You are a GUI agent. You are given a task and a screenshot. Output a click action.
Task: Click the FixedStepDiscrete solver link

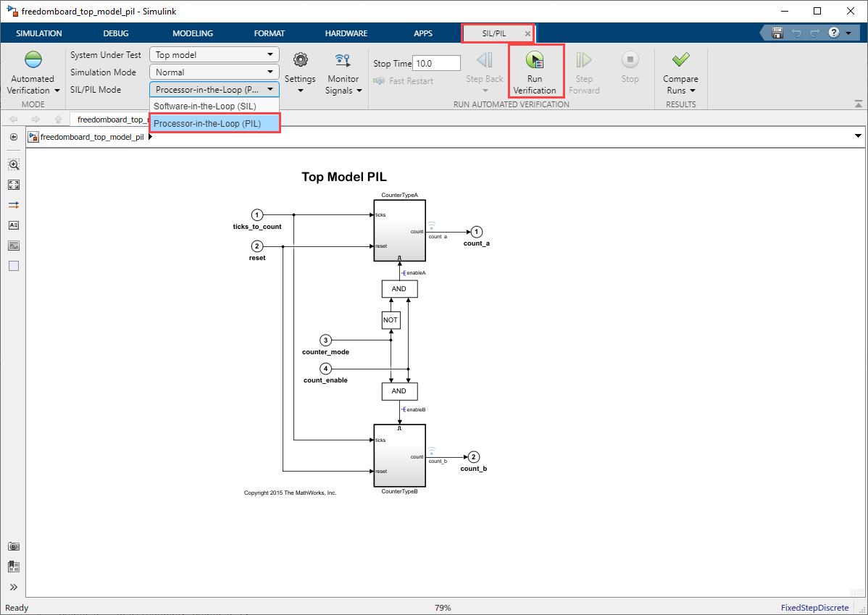click(x=814, y=608)
